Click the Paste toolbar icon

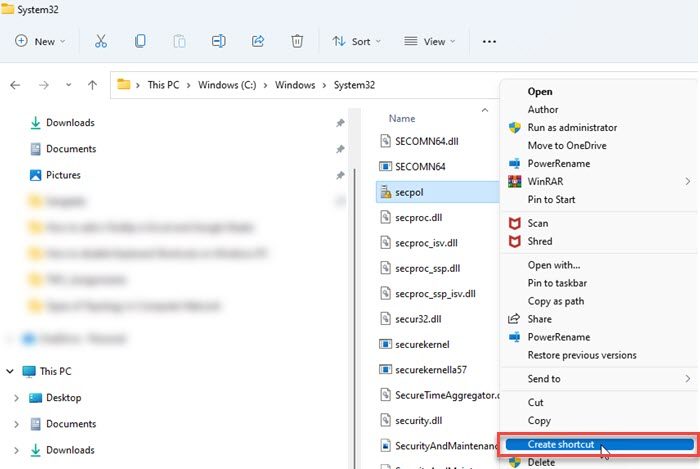(x=179, y=42)
